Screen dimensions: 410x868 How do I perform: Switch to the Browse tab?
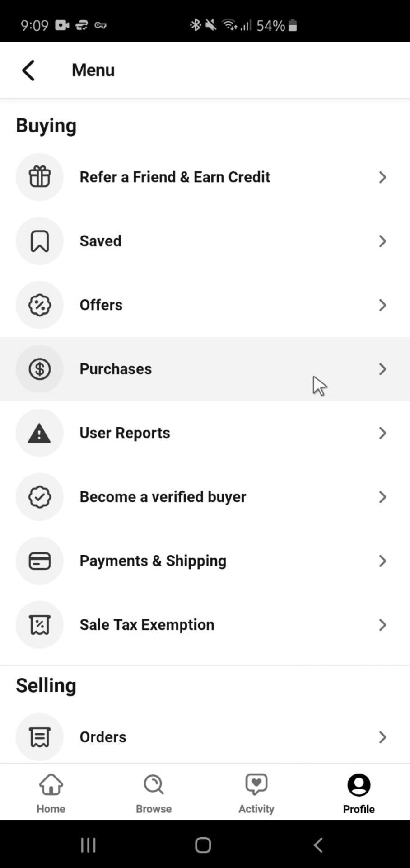point(154,793)
